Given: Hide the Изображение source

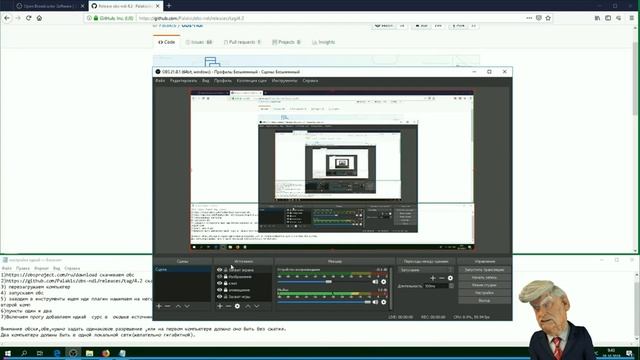Looking at the screenshot, I should coord(219,277).
